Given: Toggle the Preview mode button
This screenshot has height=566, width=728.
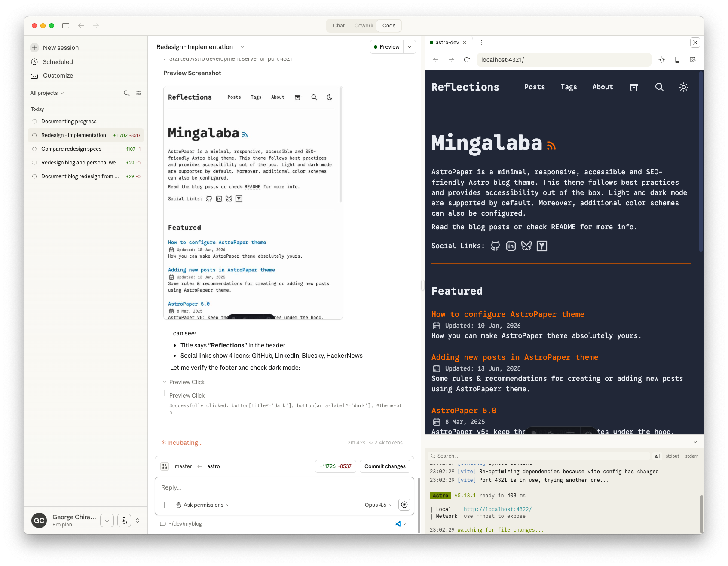Looking at the screenshot, I should coord(387,47).
